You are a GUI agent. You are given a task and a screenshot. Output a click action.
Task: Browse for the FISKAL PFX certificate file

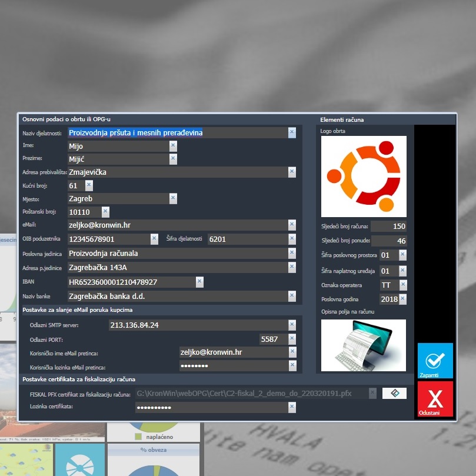click(x=394, y=393)
